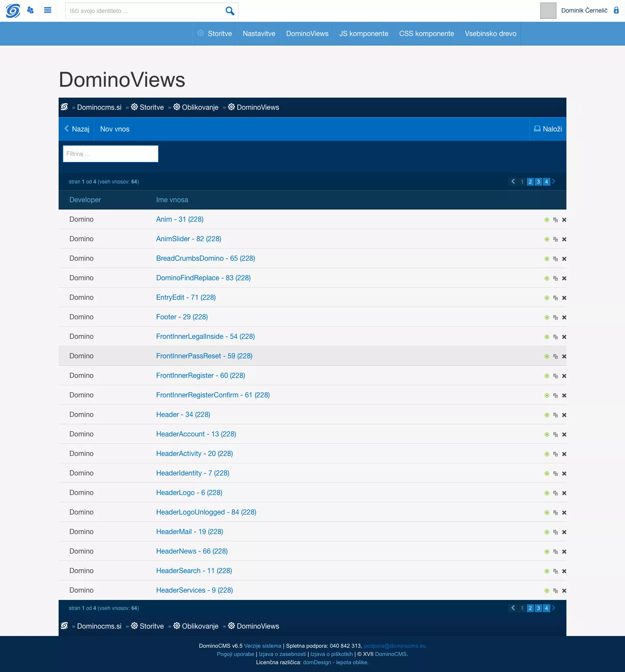The image size is (625, 672).
Task: Click the Nov vnos button
Action: coord(114,129)
